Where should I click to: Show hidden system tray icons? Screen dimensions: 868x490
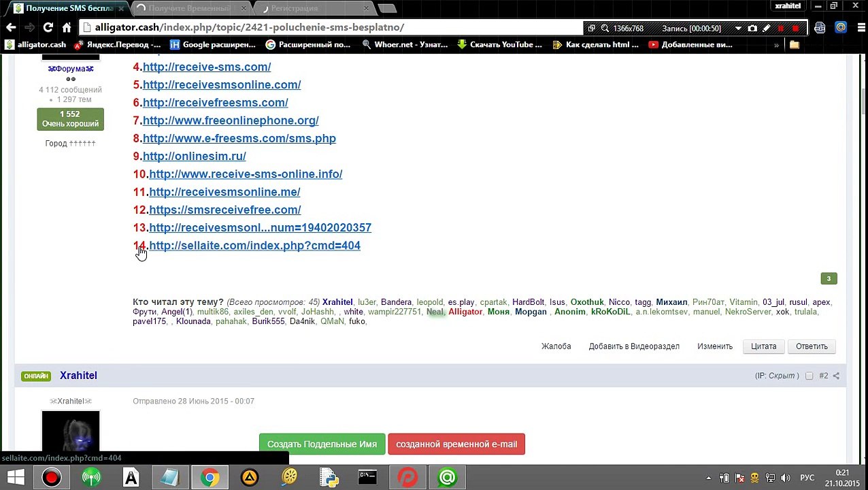(708, 478)
